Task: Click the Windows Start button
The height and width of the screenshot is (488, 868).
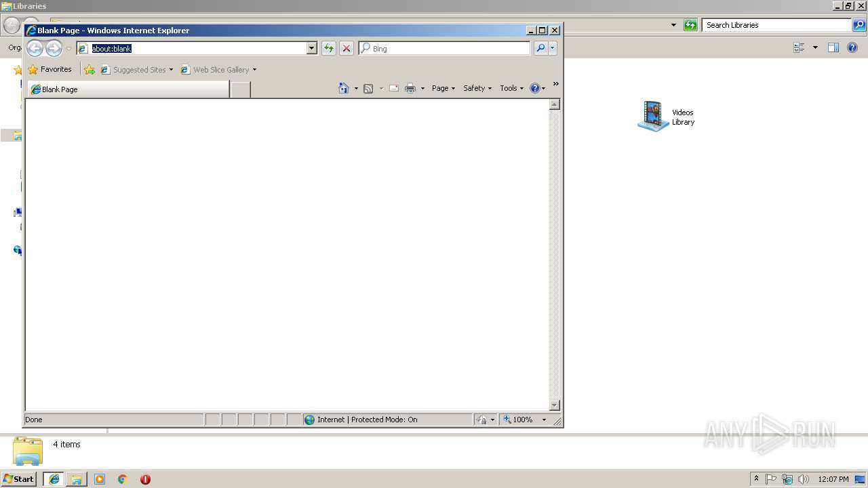Action: pos(19,479)
